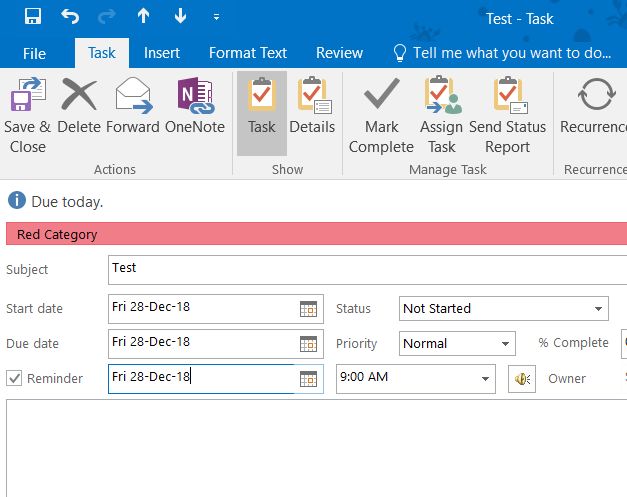The image size is (627, 497).
Task: Expand the Priority Normal dropdown
Action: coord(505,343)
